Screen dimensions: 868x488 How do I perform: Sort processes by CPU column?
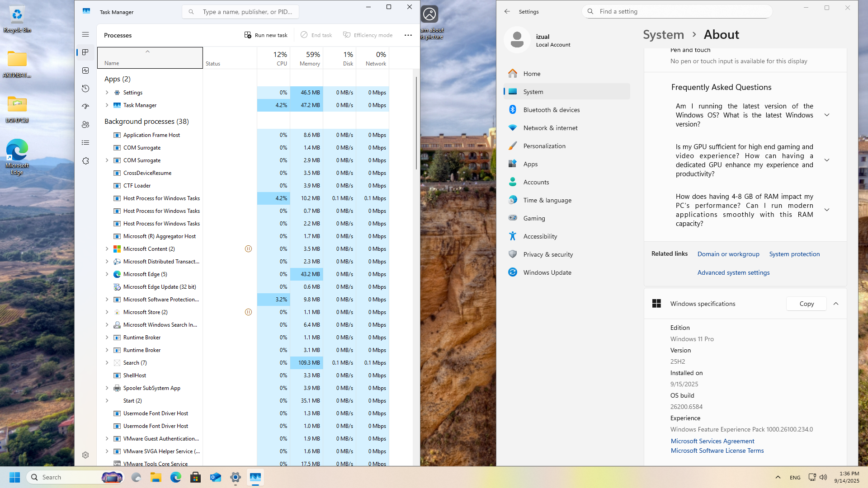coord(274,58)
